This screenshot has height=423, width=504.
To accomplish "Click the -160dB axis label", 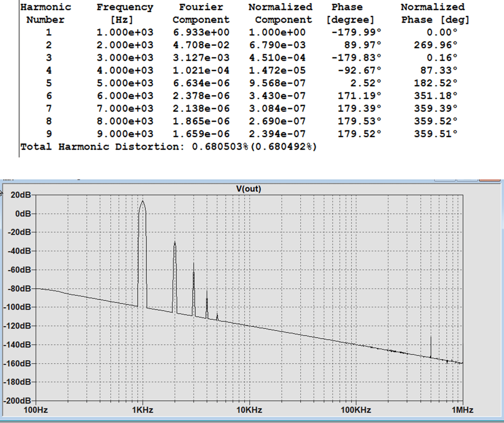I will pos(17,363).
